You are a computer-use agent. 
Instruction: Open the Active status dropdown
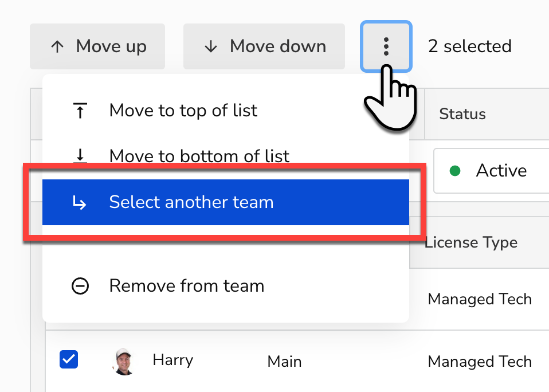coord(491,171)
